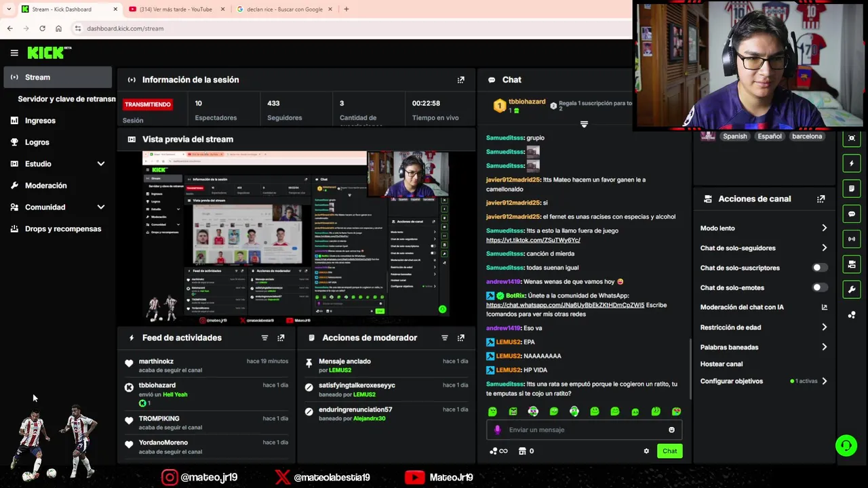Viewport: 868px width, 488px height.
Task: Open Servidor y clave de retransmisión
Action: (66, 99)
